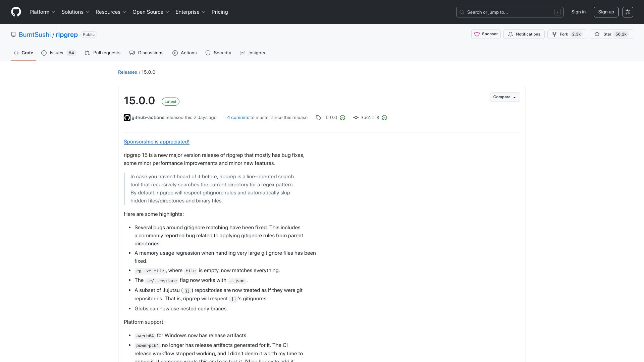Screen dimensions: 644x362
Task: Open the ripgrep repository link
Action: coord(67,35)
